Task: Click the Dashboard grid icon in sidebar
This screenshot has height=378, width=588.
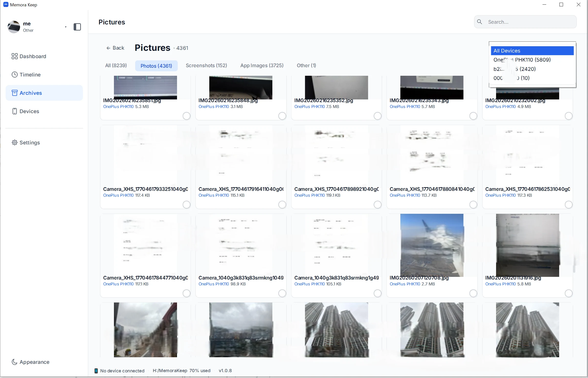Action: click(x=14, y=56)
